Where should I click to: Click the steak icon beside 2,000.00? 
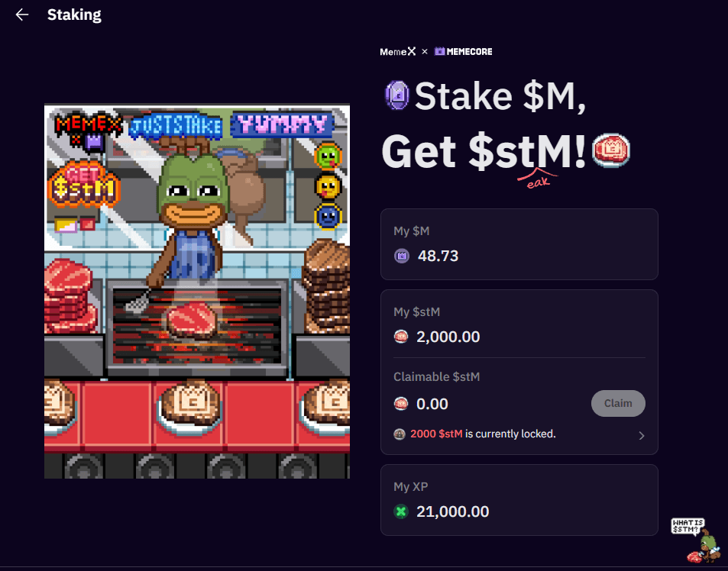(401, 337)
